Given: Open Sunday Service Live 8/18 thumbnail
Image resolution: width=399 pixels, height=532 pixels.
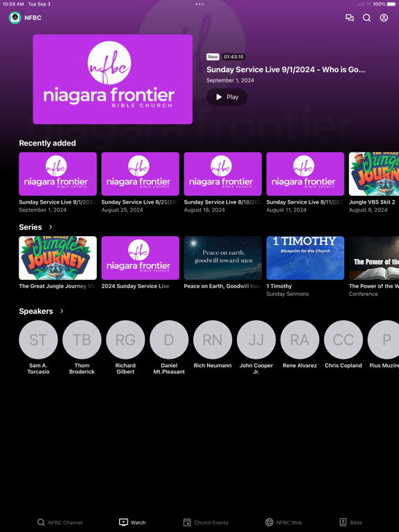Looking at the screenshot, I should click(x=222, y=174).
